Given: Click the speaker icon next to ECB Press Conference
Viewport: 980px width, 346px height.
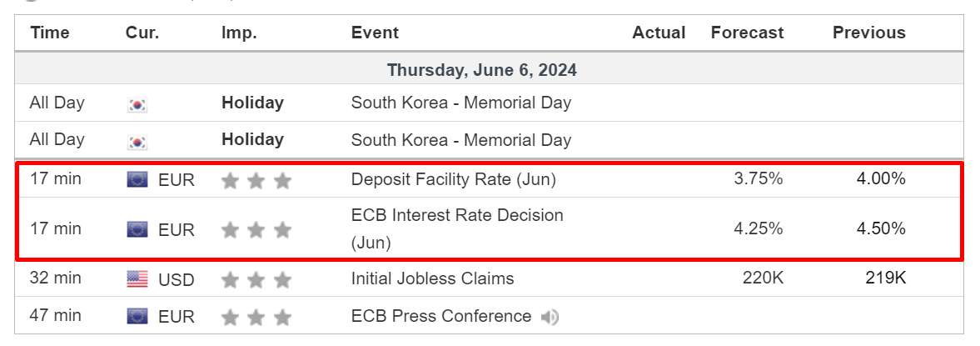Looking at the screenshot, I should (550, 317).
